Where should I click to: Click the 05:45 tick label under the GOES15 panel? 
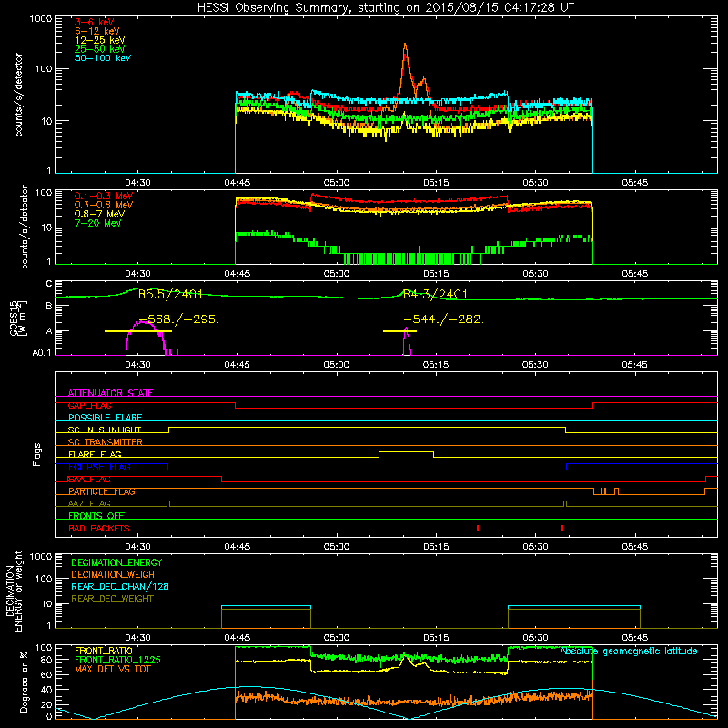coord(634,365)
